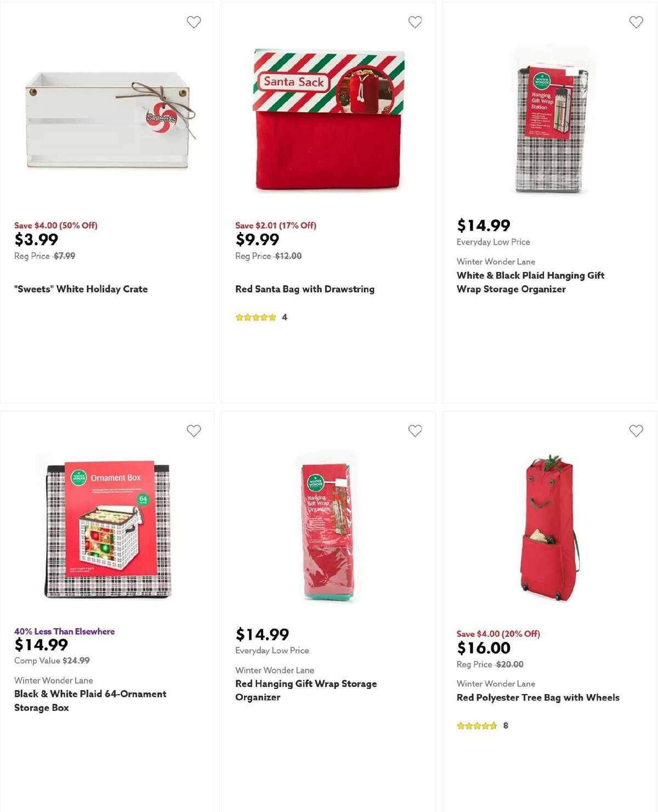Add the Black & White Plaid Ornament Storage Box to favorites
The image size is (658, 812).
pyautogui.click(x=194, y=431)
